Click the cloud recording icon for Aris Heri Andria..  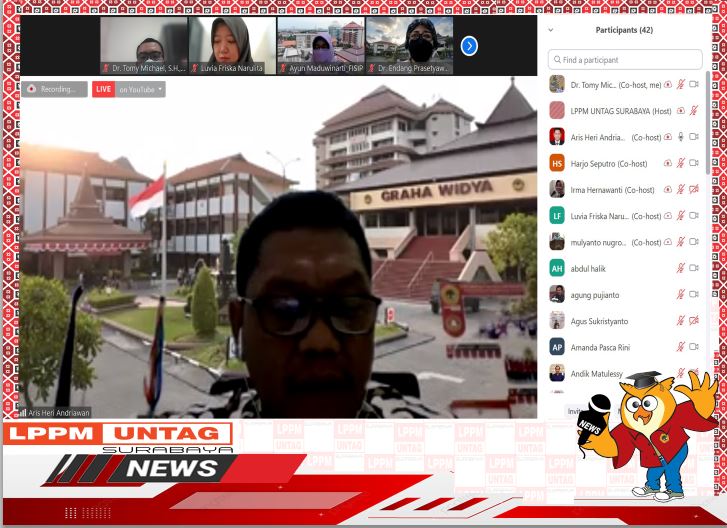668,137
